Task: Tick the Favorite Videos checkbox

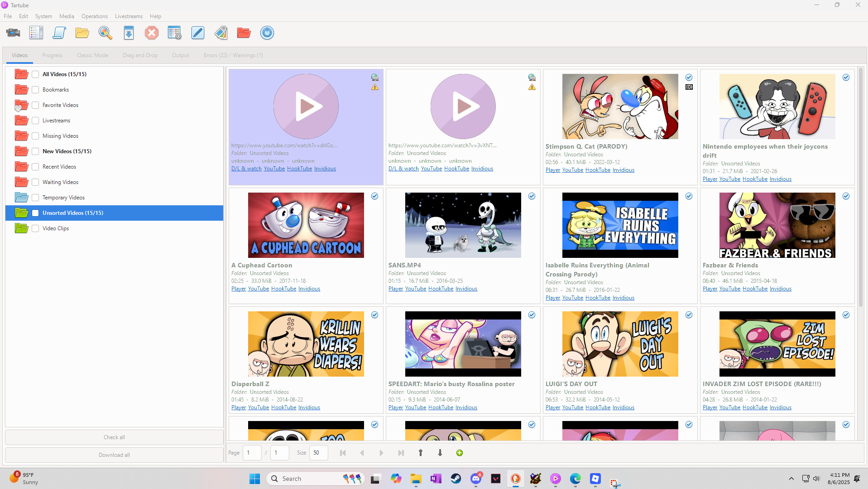Action: pos(35,105)
